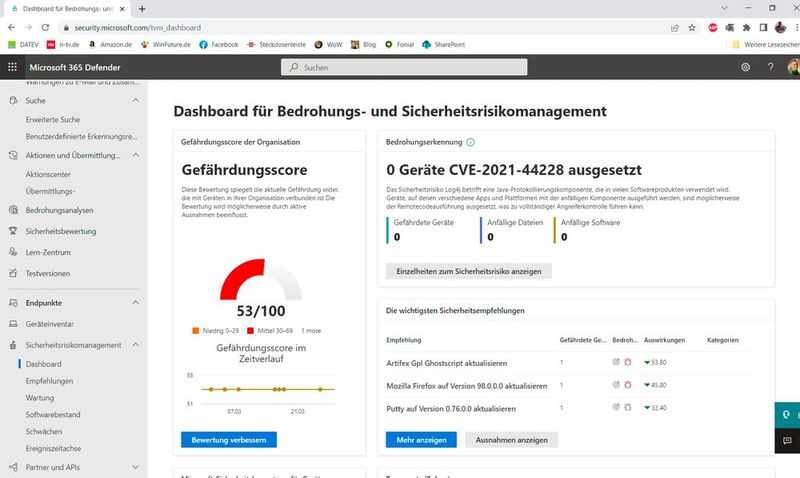
Task: Open the Weitere Lesezeichen folder
Action: [765, 44]
